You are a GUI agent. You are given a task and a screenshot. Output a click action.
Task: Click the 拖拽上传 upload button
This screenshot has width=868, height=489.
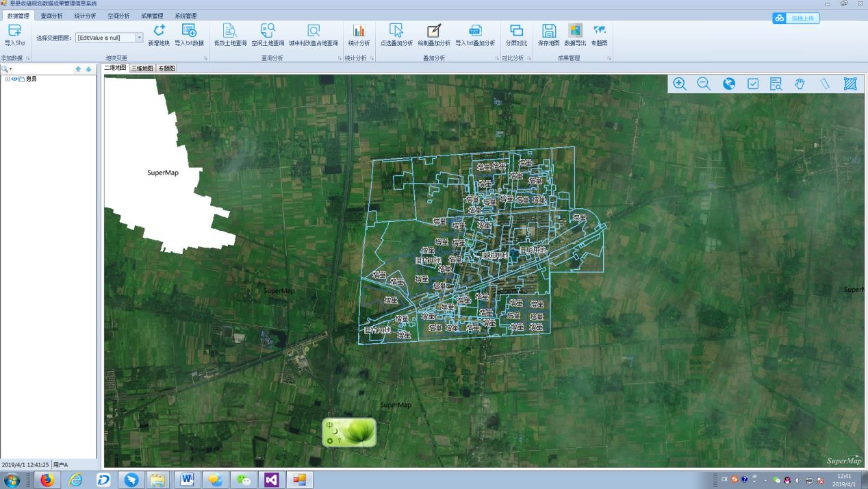(796, 18)
